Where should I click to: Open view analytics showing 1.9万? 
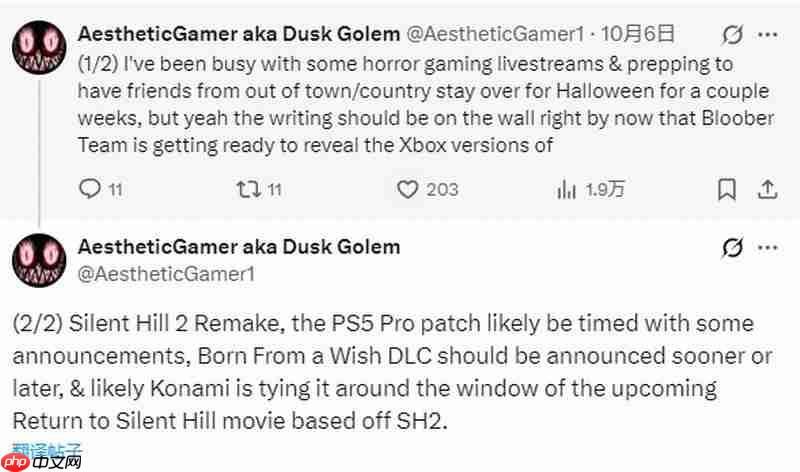click(568, 188)
